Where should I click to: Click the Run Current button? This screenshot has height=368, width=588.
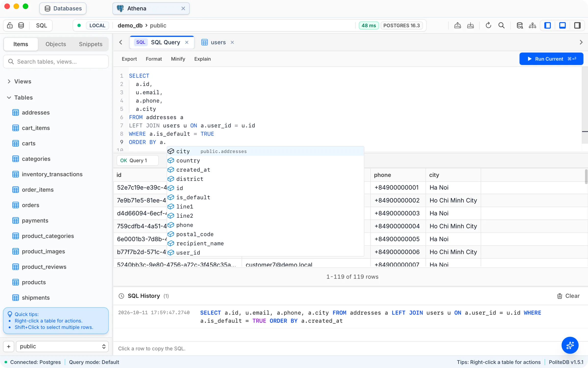pyautogui.click(x=551, y=59)
